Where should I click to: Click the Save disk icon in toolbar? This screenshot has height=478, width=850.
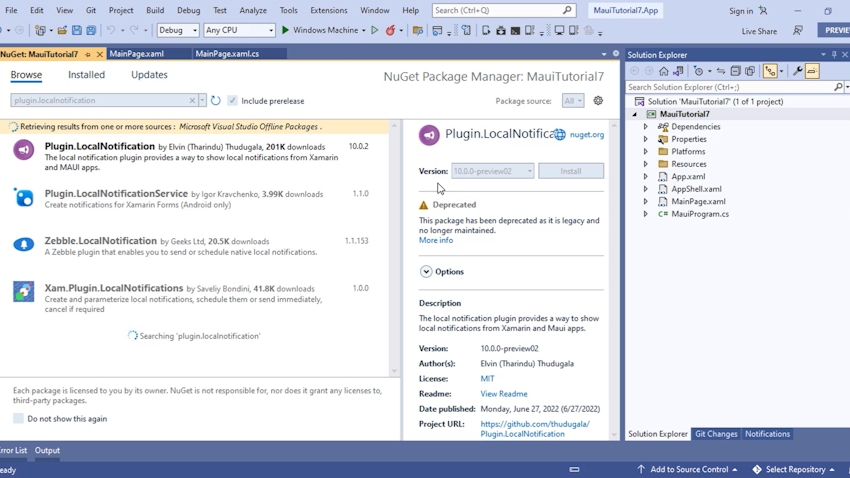click(x=76, y=30)
